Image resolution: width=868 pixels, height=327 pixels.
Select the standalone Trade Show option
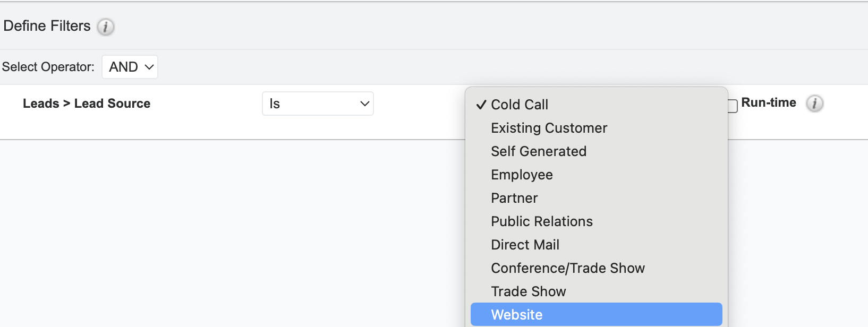(x=529, y=291)
